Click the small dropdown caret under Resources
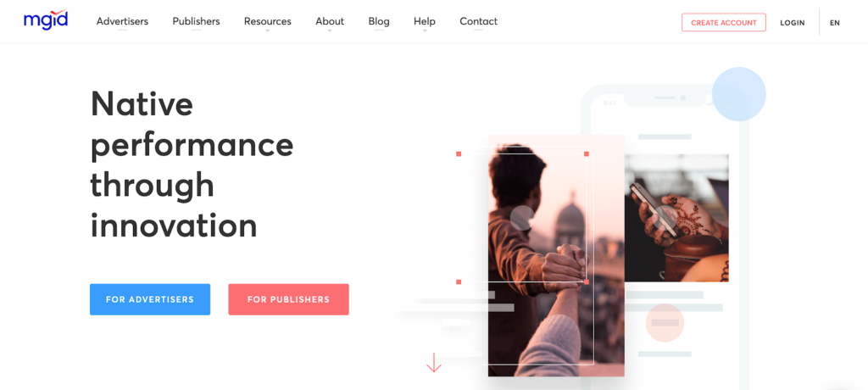Image resolution: width=868 pixels, height=390 pixels. point(267,31)
